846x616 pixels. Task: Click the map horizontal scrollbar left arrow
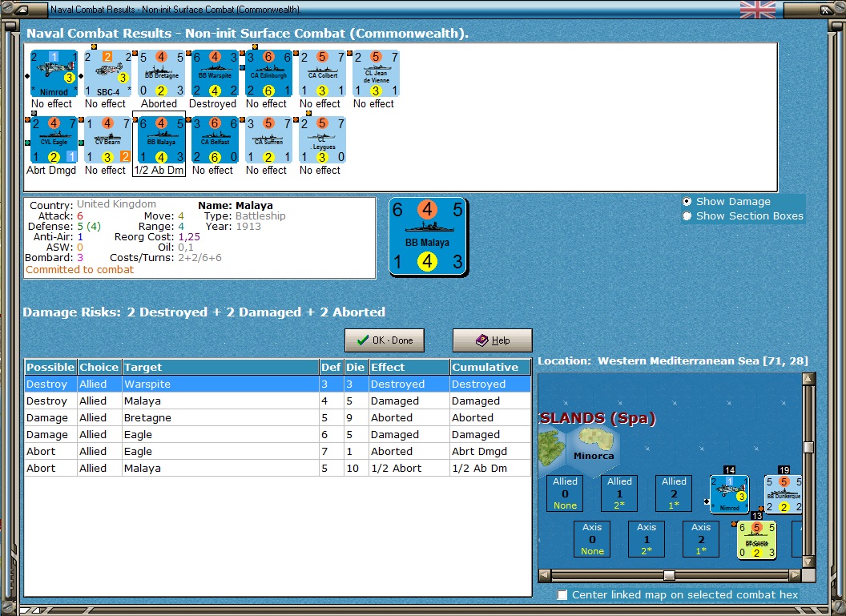click(545, 575)
